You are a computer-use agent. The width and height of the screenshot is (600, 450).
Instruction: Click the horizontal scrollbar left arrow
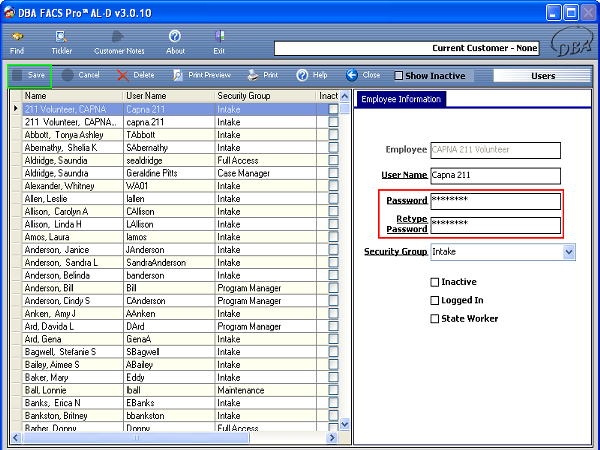point(16,437)
